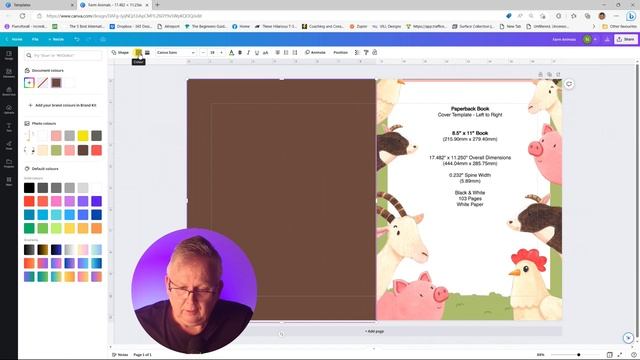Open the Other favourites folder
The width and height of the screenshot is (640, 360).
(x=619, y=26)
